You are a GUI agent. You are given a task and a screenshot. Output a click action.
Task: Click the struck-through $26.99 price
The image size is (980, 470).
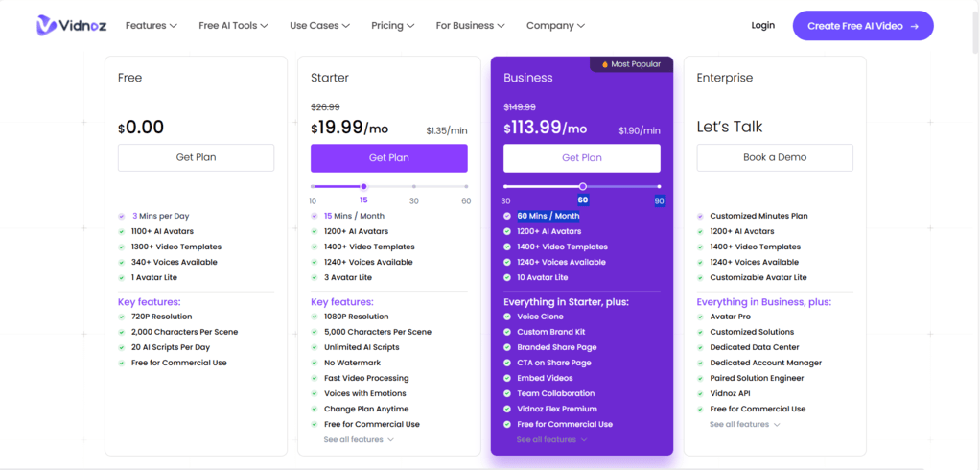pyautogui.click(x=325, y=107)
